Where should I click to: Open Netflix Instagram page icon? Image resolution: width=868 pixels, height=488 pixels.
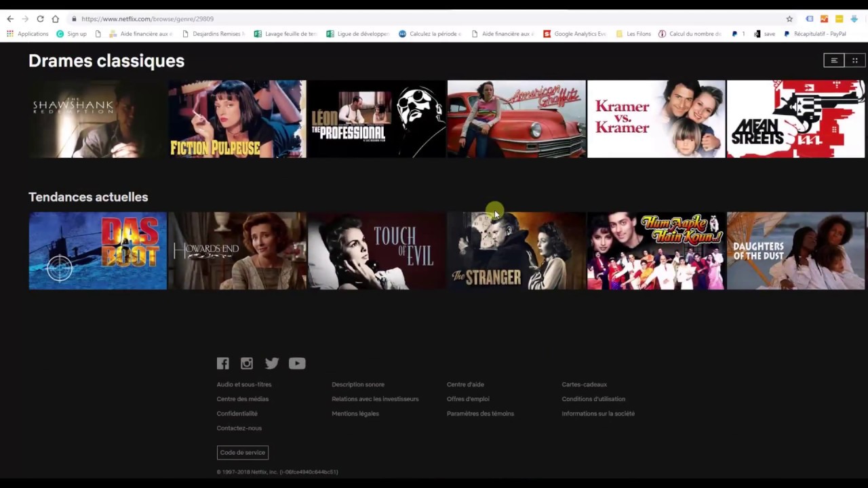point(247,363)
